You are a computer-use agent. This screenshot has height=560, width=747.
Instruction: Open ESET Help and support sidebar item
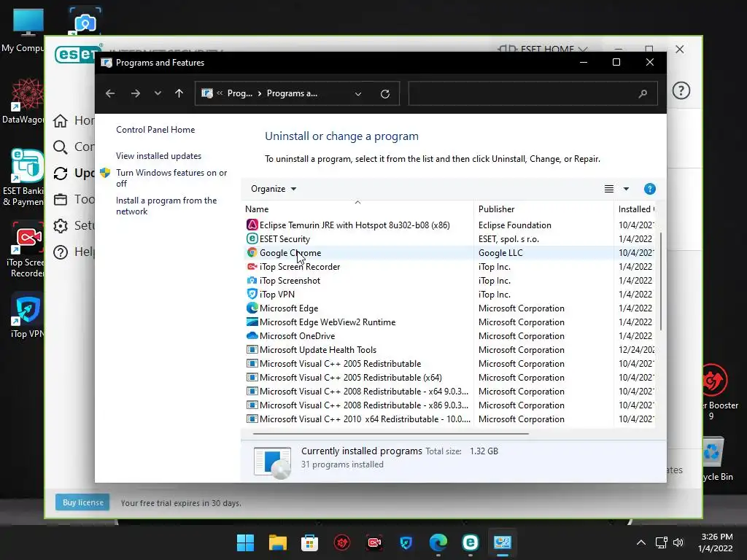(74, 252)
